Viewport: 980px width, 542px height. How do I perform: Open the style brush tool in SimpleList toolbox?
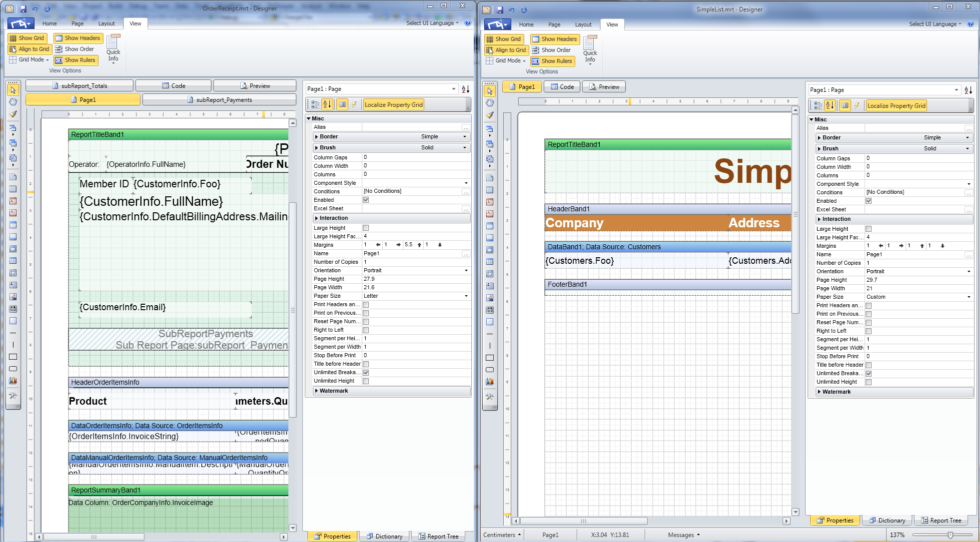pos(490,115)
